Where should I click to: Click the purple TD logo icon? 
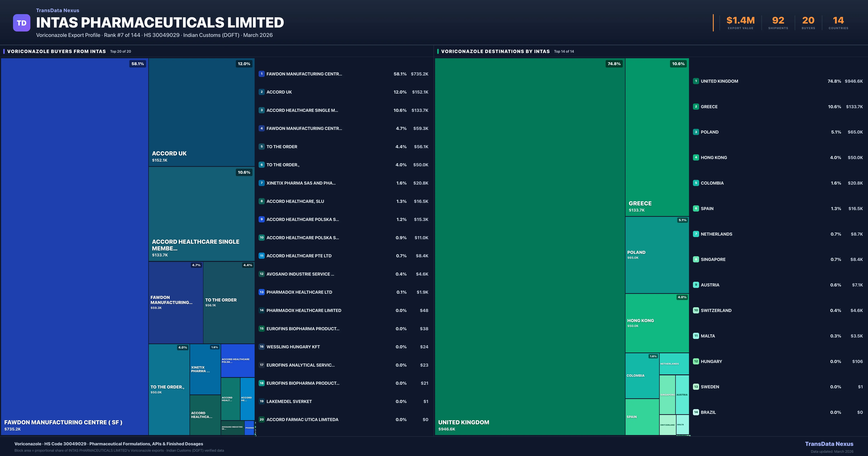click(22, 23)
